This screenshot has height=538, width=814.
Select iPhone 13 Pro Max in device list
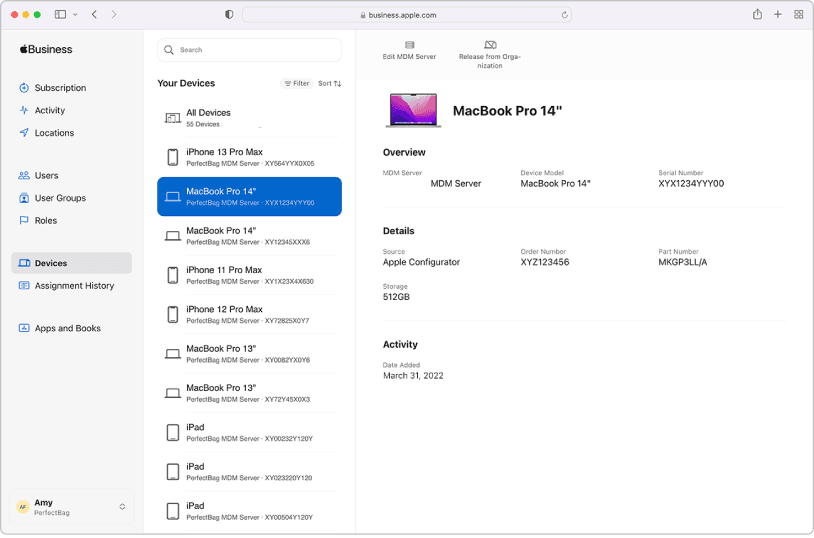(x=250, y=157)
